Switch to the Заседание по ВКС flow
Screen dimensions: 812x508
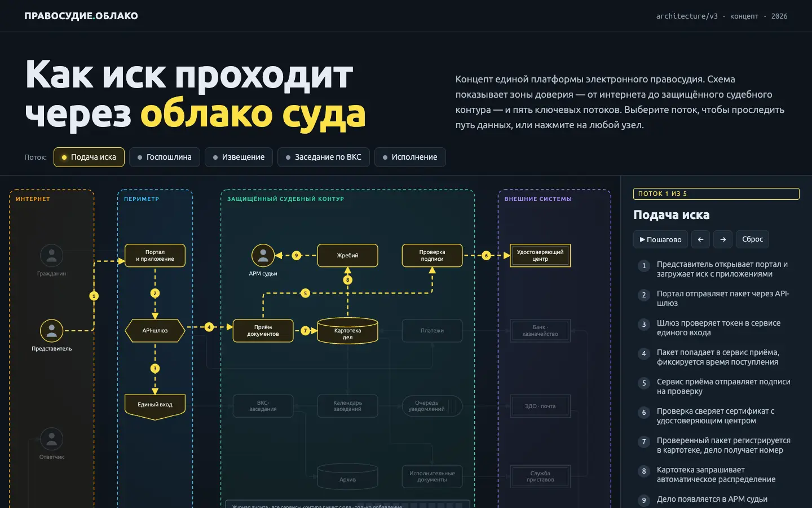[x=324, y=157]
